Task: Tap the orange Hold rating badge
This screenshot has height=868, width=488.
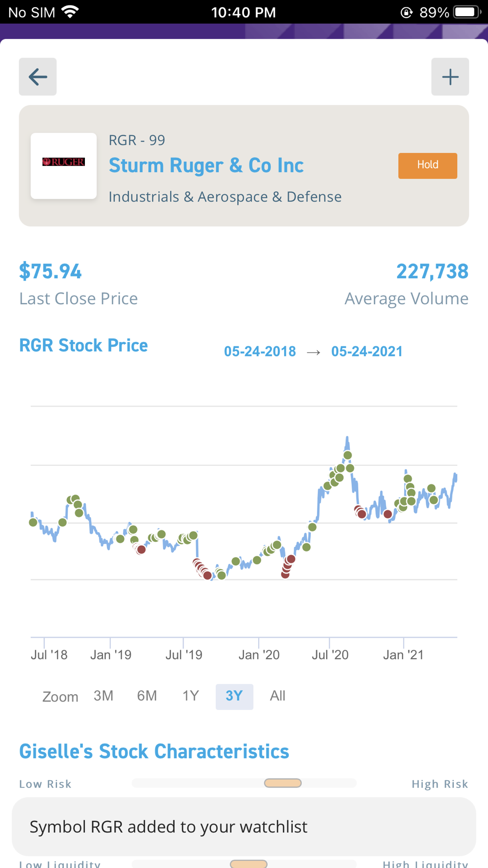Action: [x=427, y=165]
